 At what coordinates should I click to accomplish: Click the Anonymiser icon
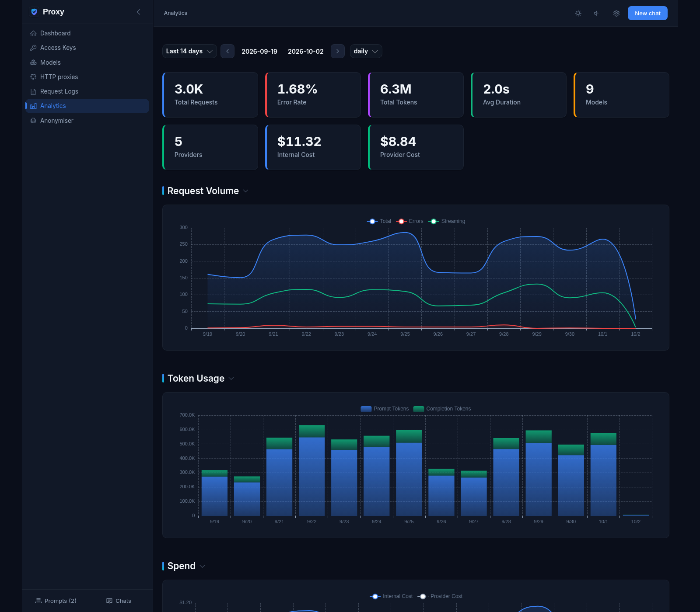click(x=33, y=121)
